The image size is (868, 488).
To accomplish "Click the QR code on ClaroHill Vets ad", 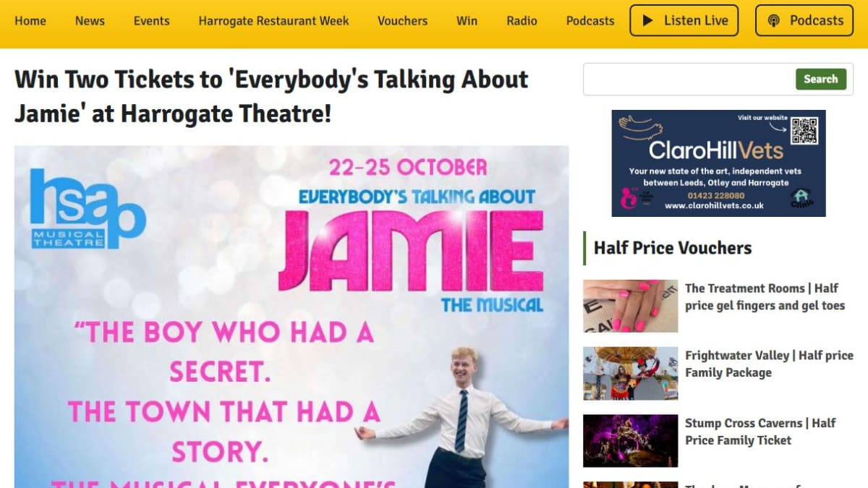I will [804, 131].
